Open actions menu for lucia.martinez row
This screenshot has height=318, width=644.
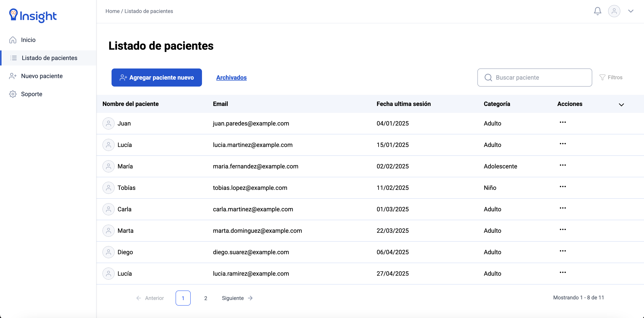pyautogui.click(x=563, y=144)
